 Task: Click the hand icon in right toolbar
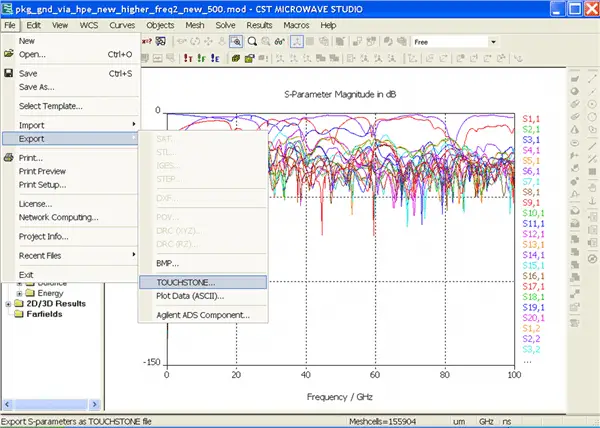[x=592, y=187]
